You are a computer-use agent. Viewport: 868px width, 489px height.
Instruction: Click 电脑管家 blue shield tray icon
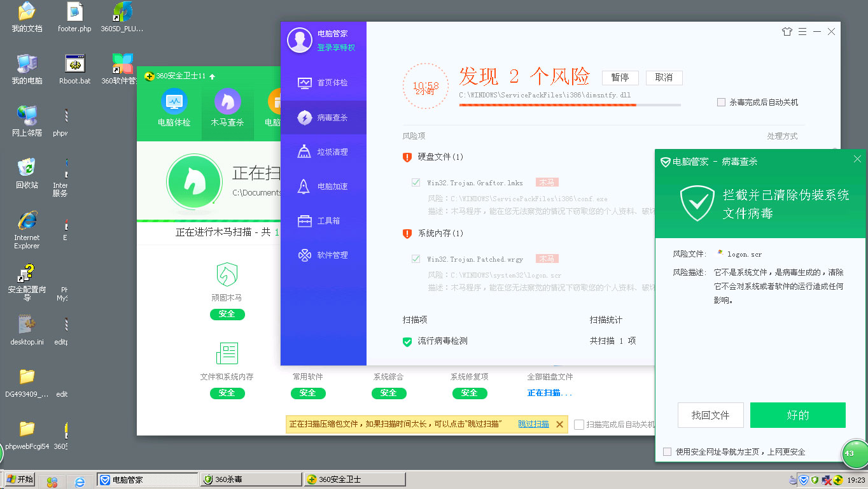804,480
